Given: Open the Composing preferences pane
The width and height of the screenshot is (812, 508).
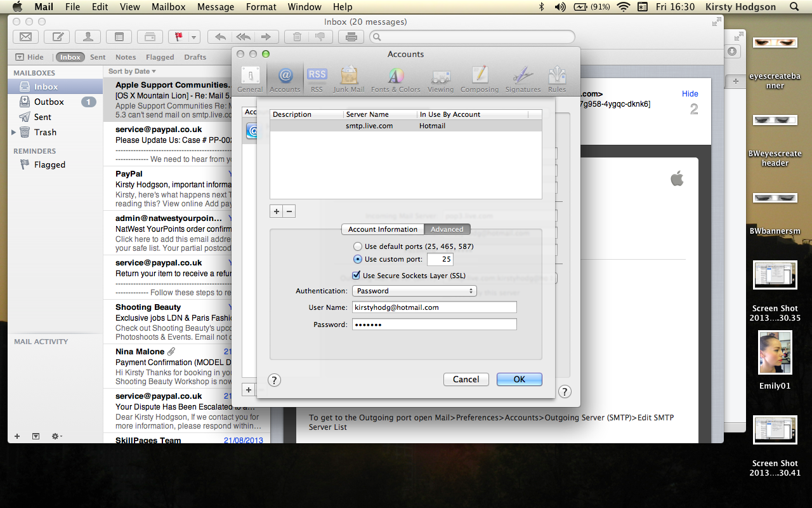Looking at the screenshot, I should [480, 79].
